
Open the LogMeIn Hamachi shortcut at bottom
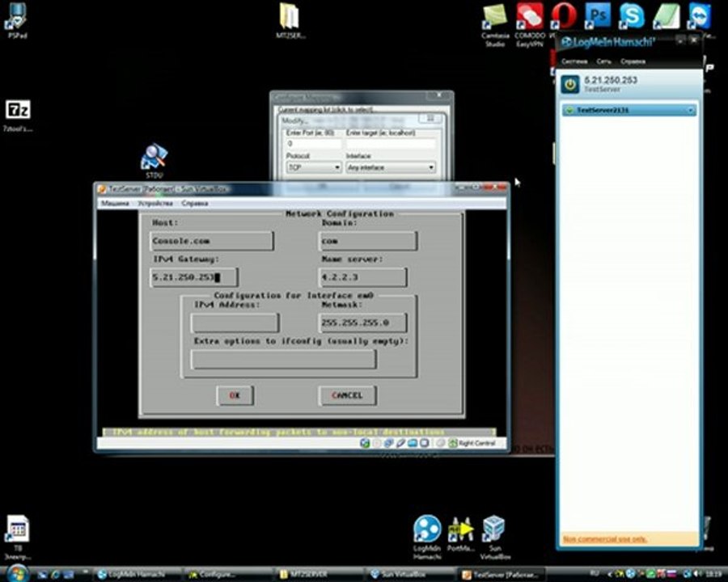pos(427,537)
